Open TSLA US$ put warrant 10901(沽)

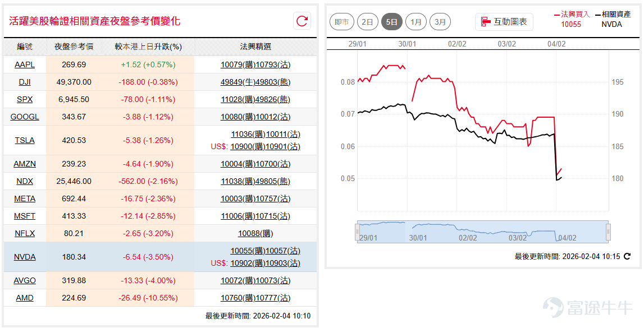click(284, 146)
